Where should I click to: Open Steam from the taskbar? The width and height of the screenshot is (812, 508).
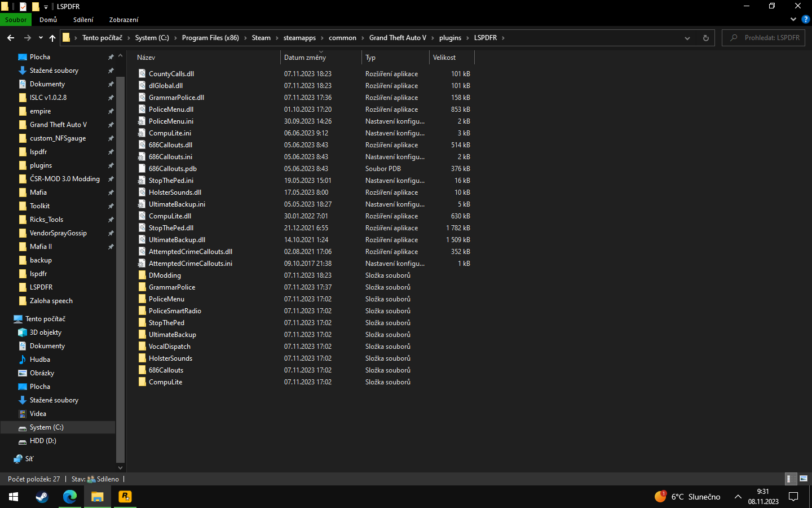42,497
